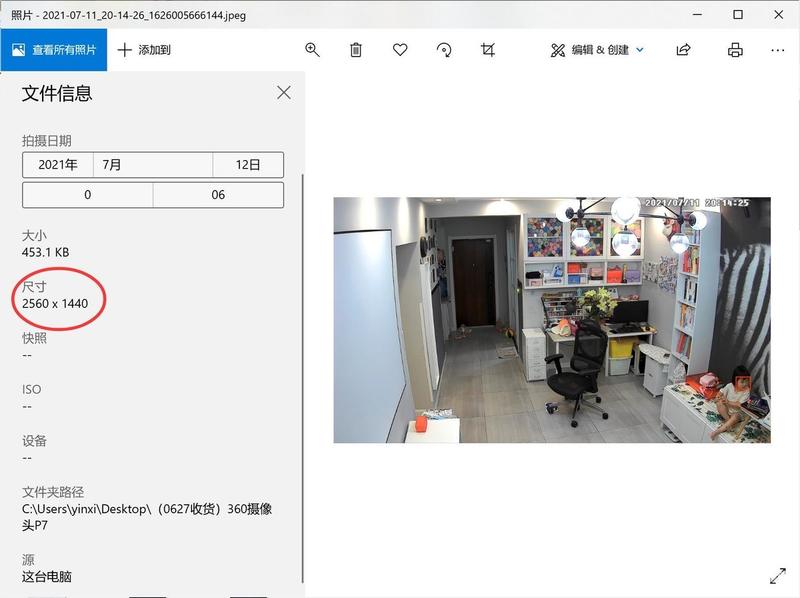Screen dimensions: 800x598
Task: Select the 7月 month field
Action: (153, 165)
